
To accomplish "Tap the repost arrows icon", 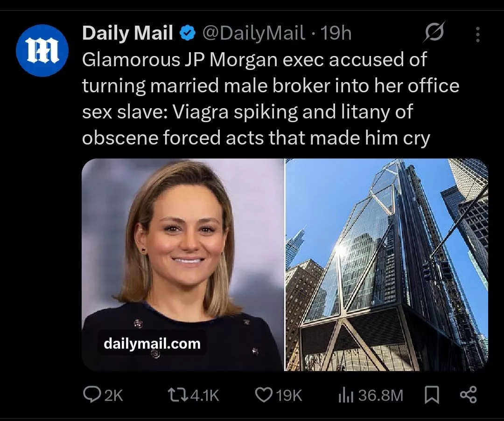I will [x=177, y=395].
